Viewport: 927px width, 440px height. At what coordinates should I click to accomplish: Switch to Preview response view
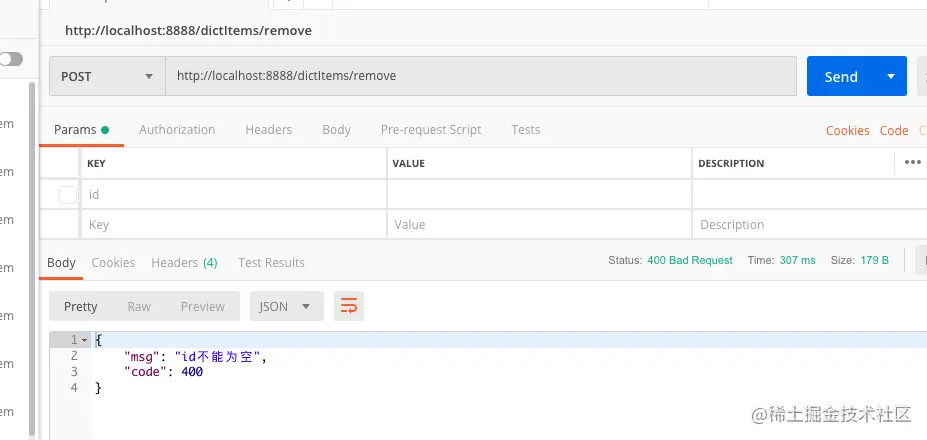click(x=203, y=307)
